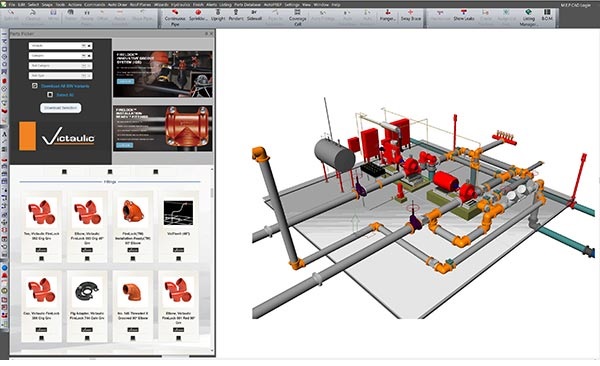Pick the Sidewall sprinkler tool
The image size is (600, 366).
[254, 15]
